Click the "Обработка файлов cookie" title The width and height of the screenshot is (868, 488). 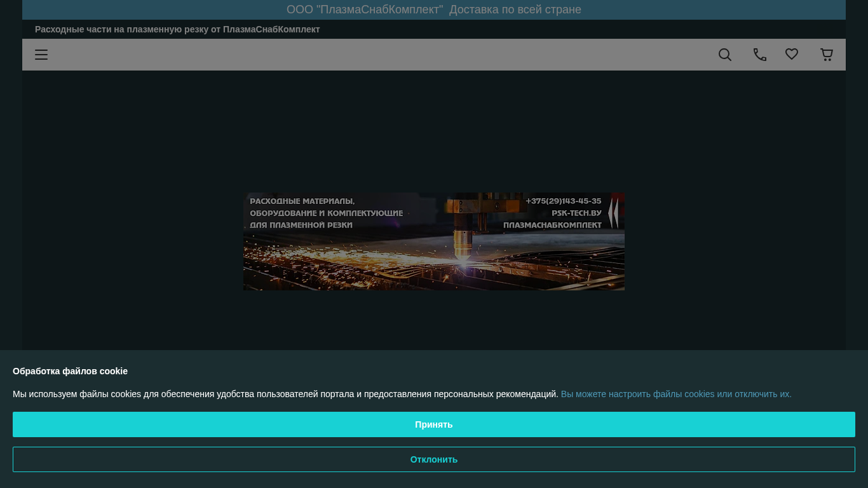70,371
